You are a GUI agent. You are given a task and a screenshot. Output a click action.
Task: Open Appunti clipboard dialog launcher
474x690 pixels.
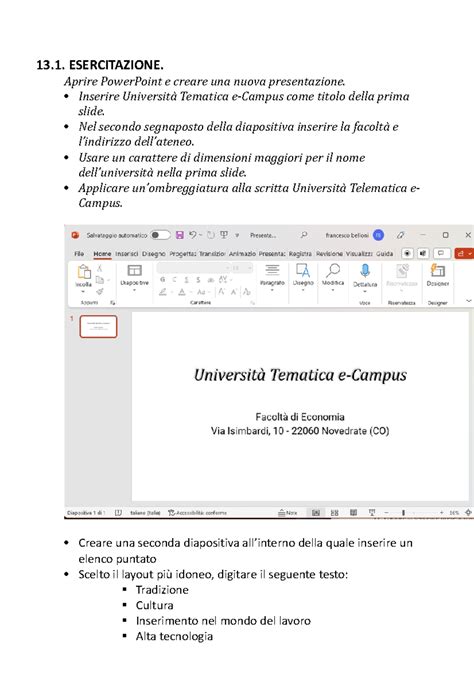(x=113, y=303)
